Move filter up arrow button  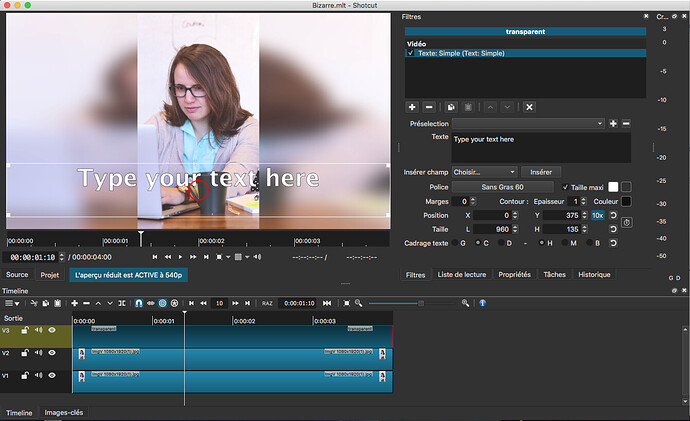(x=491, y=107)
